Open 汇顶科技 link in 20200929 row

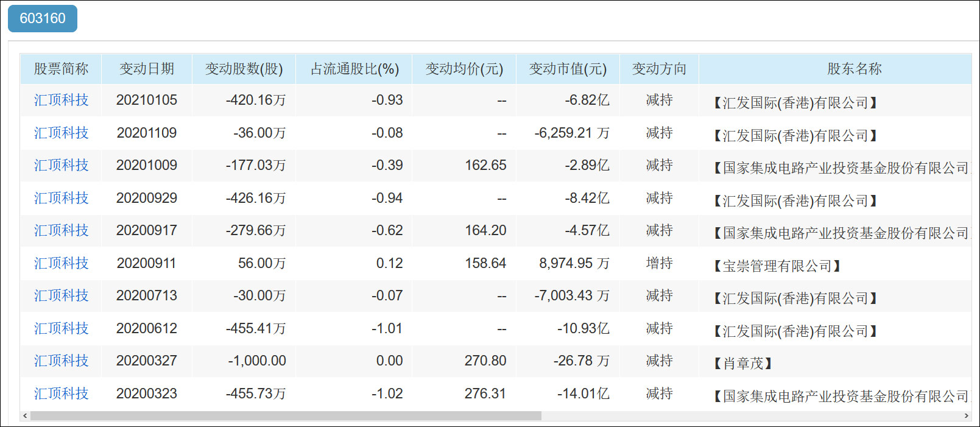point(61,198)
